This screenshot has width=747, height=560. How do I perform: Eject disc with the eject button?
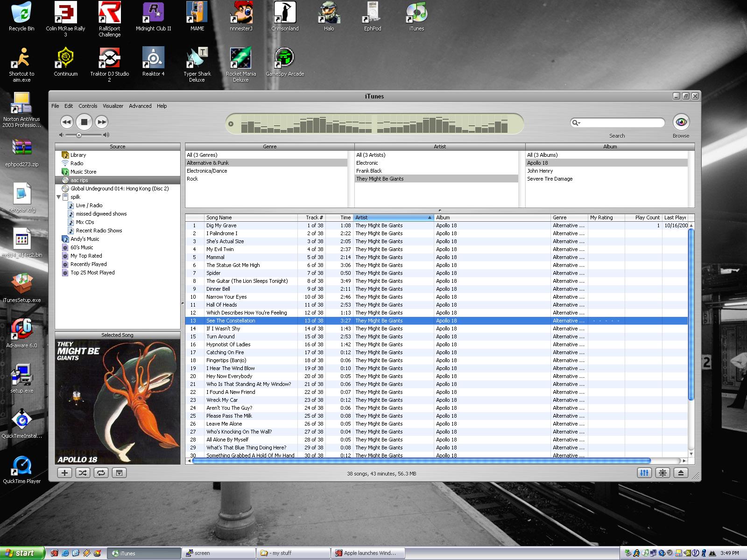click(x=681, y=473)
